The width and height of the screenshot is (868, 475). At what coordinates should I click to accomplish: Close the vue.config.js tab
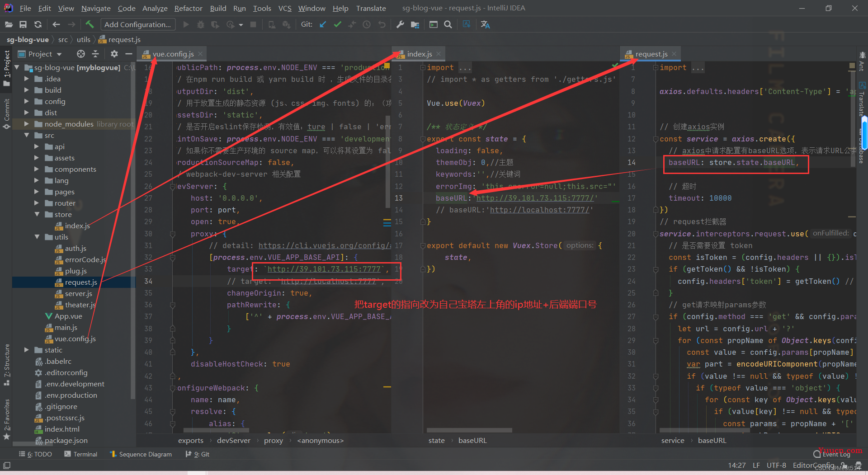[x=200, y=54]
